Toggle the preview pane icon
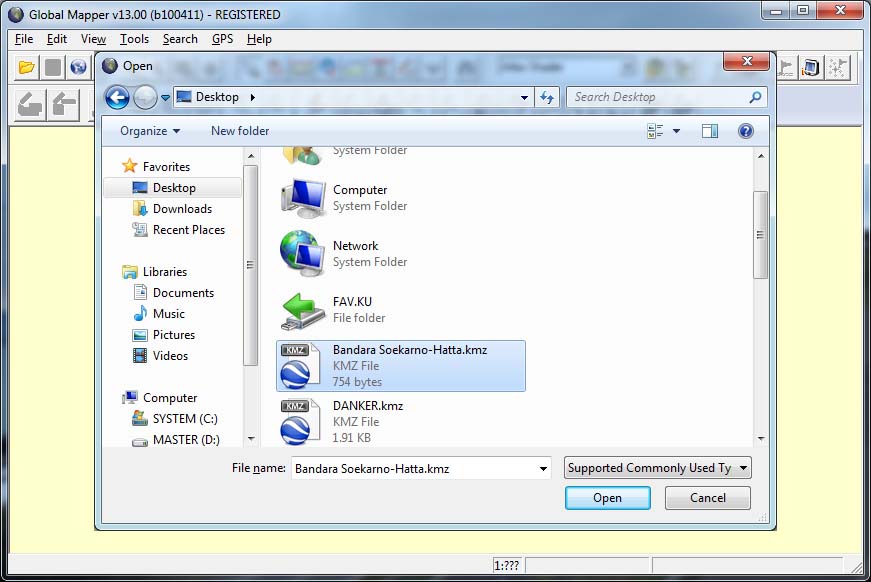Viewport: 871px width, 582px height. pyautogui.click(x=709, y=131)
